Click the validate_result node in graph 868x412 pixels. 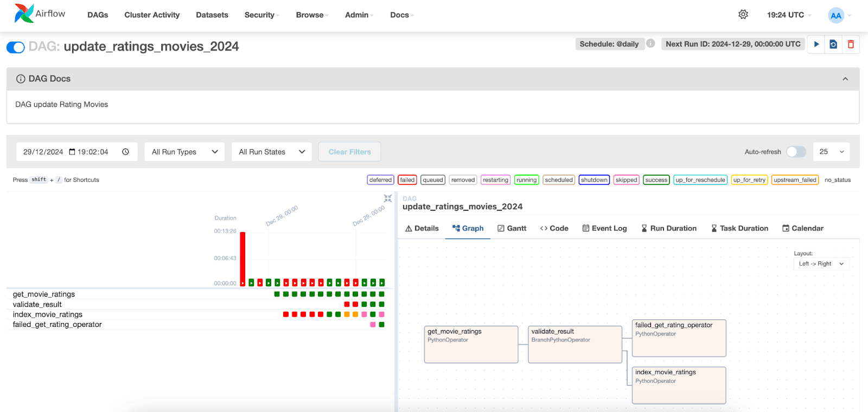575,344
